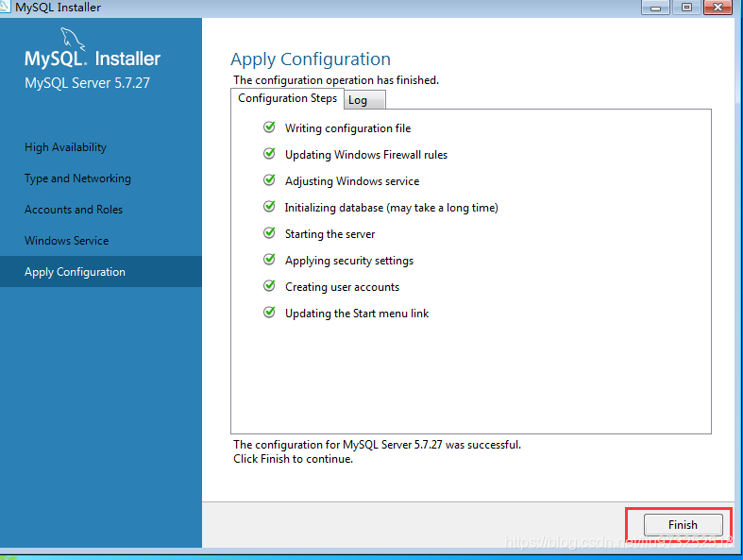Open High Availability step in sidebar
The image size is (743, 560).
65,147
